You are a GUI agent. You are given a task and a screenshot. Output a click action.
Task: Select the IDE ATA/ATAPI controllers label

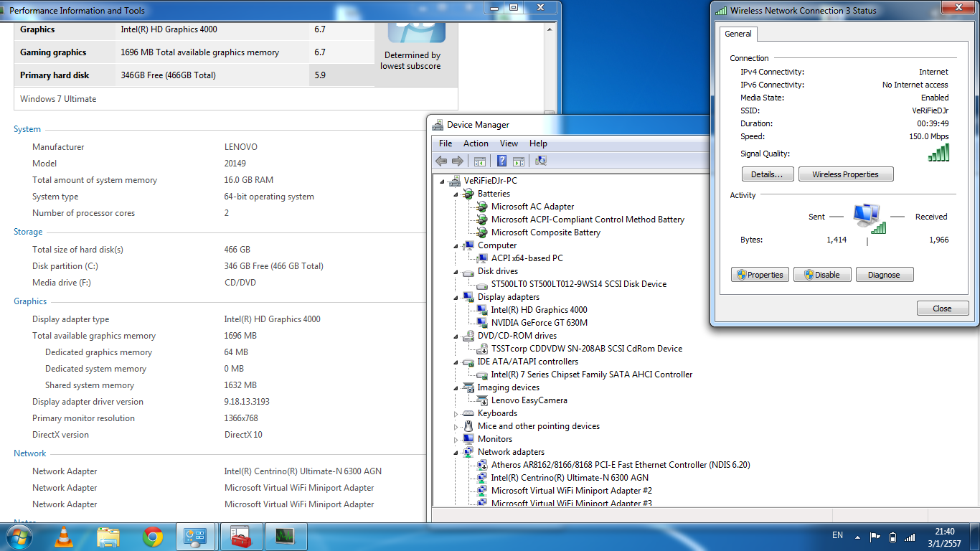pyautogui.click(x=527, y=362)
